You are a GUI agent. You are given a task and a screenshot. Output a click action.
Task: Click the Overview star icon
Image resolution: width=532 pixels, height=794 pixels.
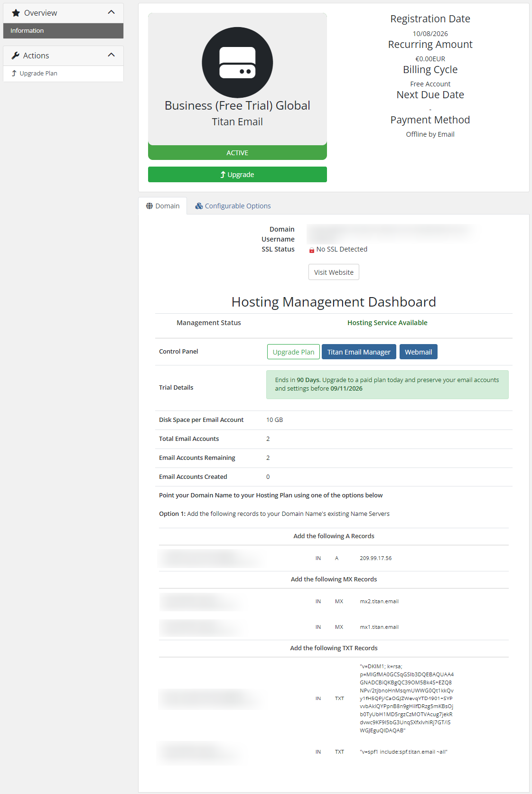16,13
